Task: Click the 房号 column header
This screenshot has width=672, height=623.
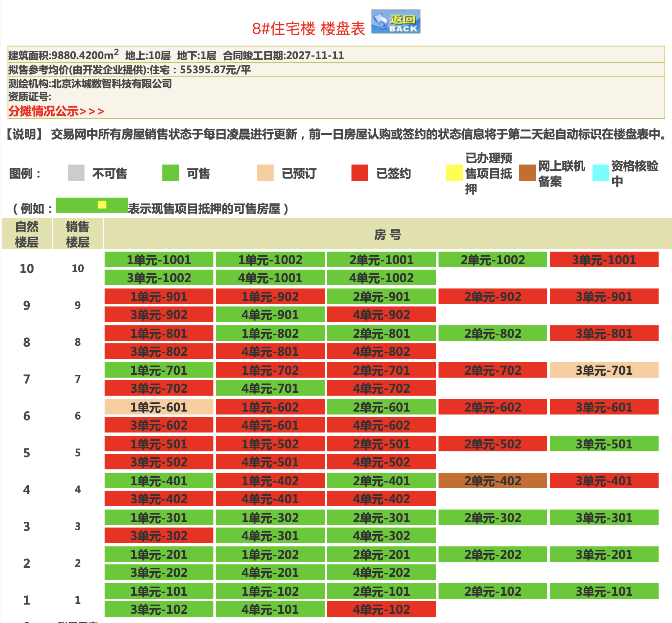Action: pyautogui.click(x=387, y=234)
